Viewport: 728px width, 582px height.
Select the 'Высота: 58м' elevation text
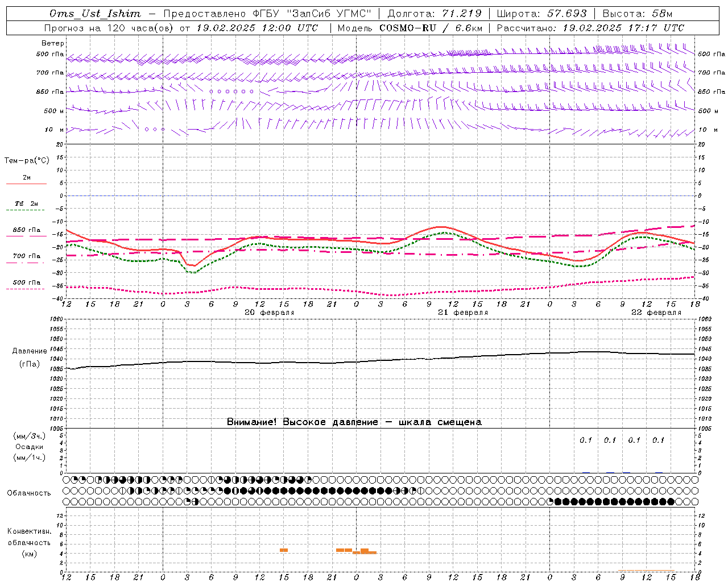click(x=638, y=14)
